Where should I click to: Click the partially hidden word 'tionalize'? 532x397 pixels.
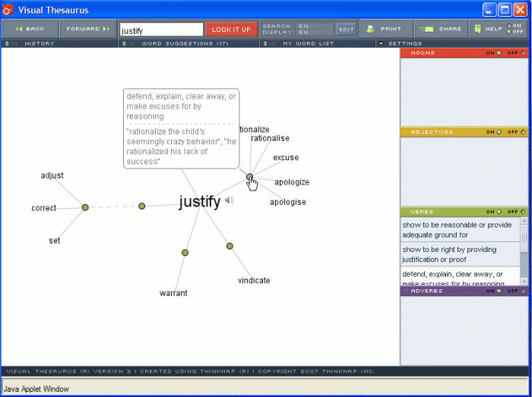pyautogui.click(x=255, y=129)
